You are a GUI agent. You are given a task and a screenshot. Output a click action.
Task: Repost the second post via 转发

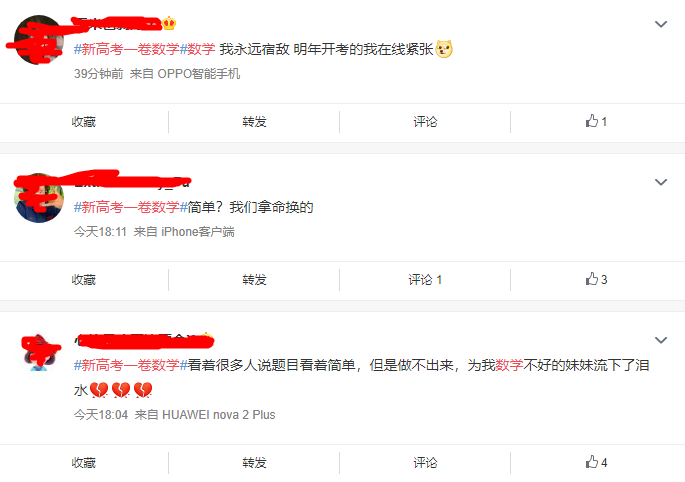[254, 280]
